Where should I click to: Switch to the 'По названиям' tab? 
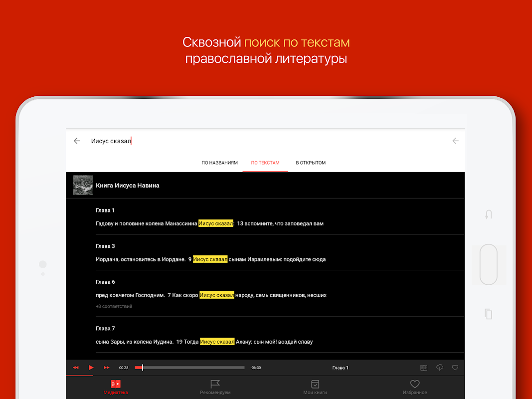point(219,163)
